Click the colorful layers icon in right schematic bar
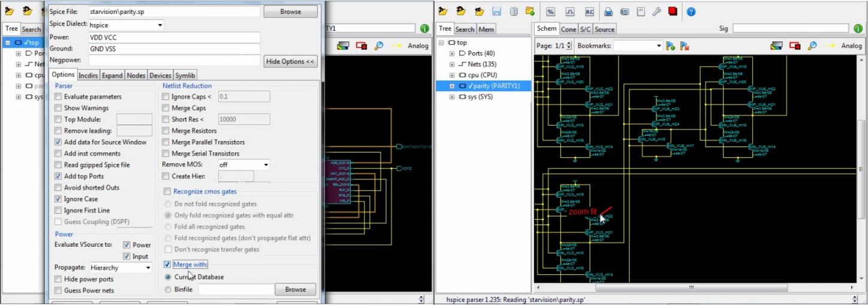This screenshot has width=868, height=305. tap(776, 46)
